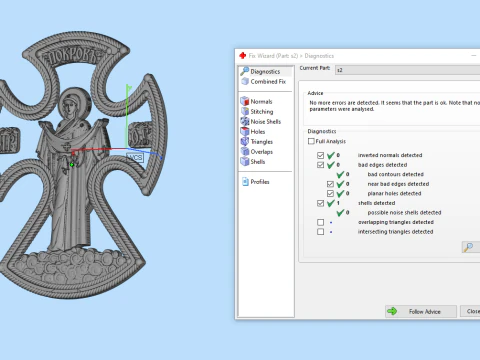Click the green checkmark for inverted normals
Image resolution: width=480 pixels, height=360 pixels.
[x=331, y=155]
